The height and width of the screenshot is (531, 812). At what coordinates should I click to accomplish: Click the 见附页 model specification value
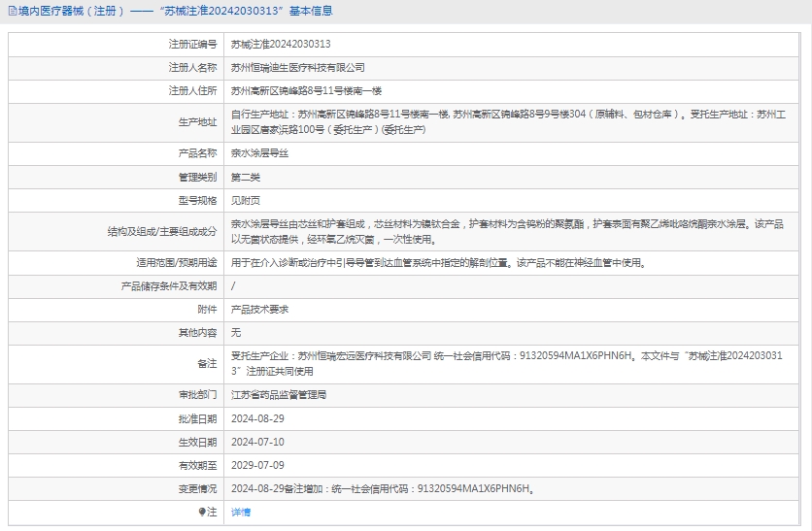pos(246,200)
